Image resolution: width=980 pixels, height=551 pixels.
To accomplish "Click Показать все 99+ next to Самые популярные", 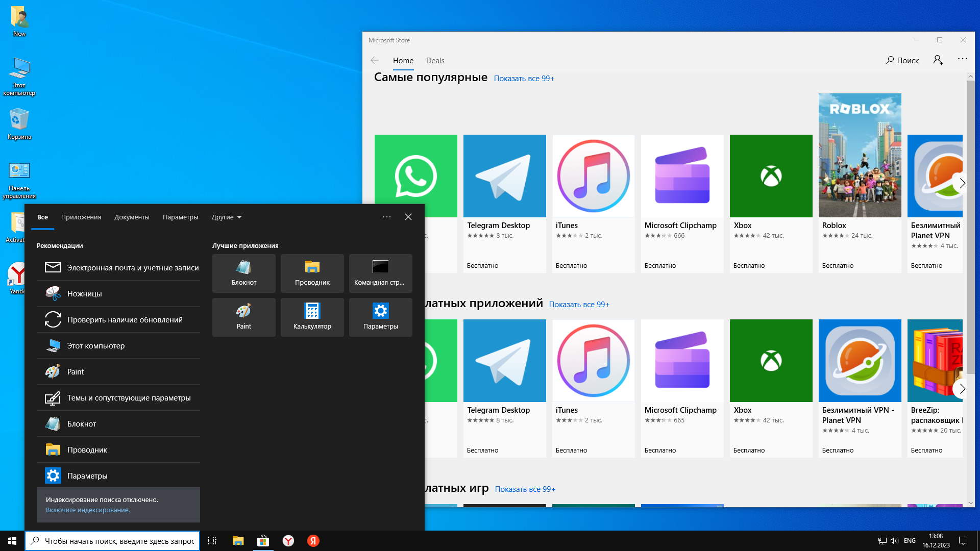I will tap(524, 79).
